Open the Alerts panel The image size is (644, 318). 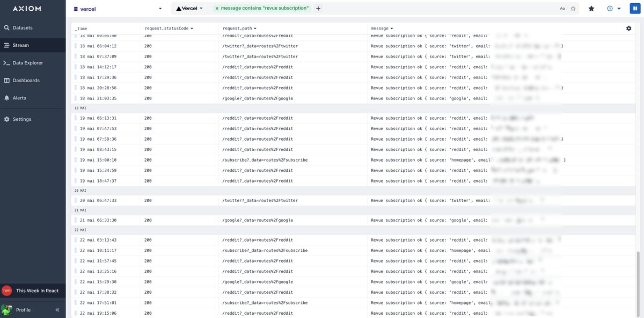18,97
